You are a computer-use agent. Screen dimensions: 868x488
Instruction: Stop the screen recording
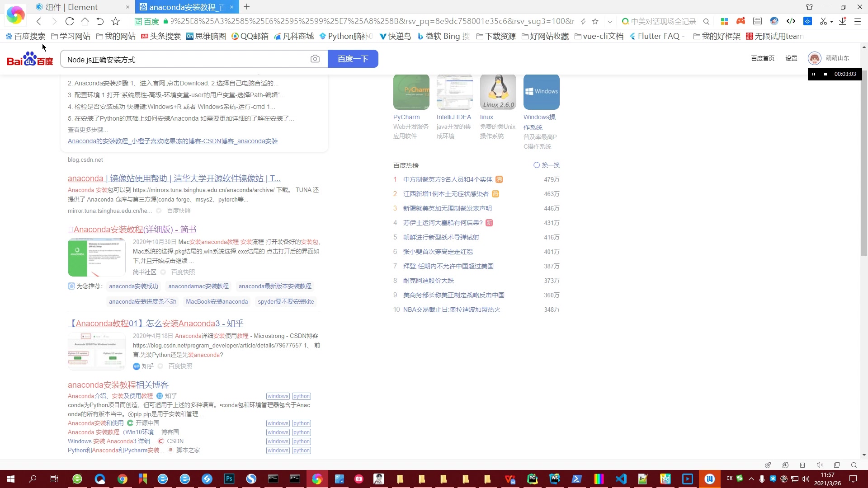pos(826,74)
